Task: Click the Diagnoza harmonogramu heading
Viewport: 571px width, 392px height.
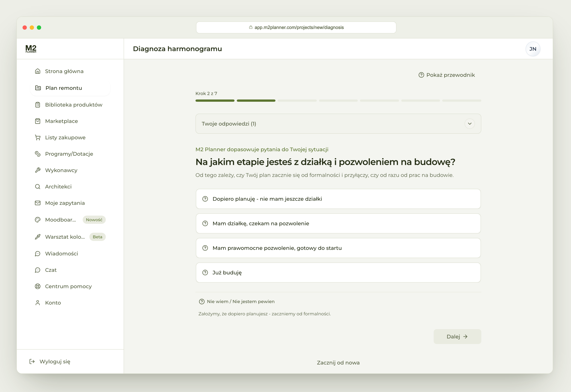Action: (177, 49)
